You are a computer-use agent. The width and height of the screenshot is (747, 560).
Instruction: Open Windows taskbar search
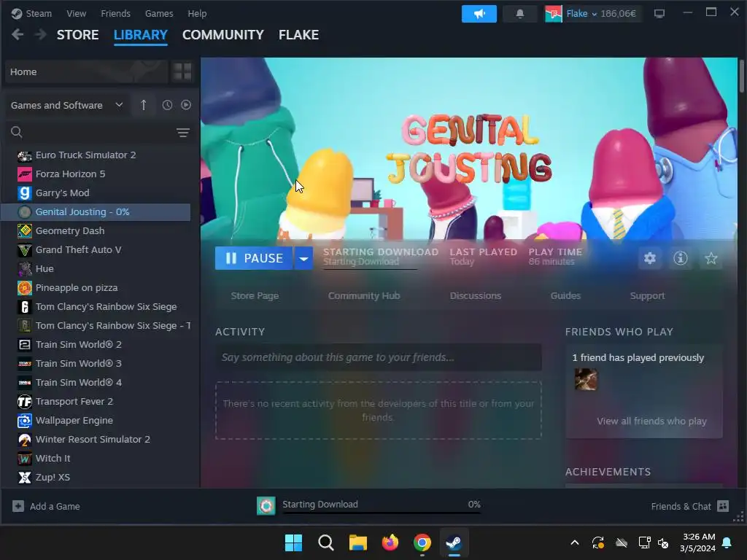(x=326, y=542)
